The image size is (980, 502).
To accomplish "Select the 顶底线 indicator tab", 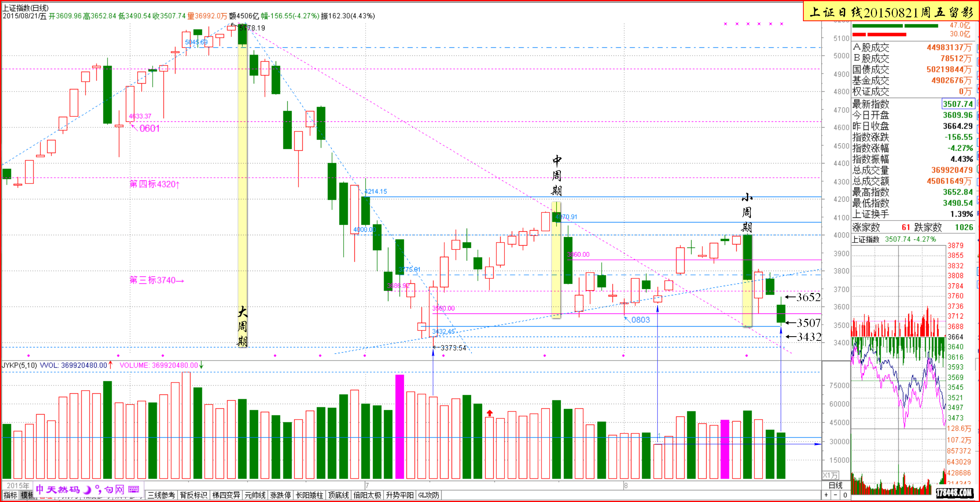I will [x=338, y=495].
